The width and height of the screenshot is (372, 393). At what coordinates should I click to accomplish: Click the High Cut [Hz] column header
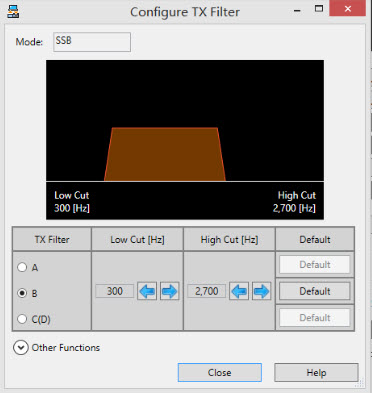[229, 239]
